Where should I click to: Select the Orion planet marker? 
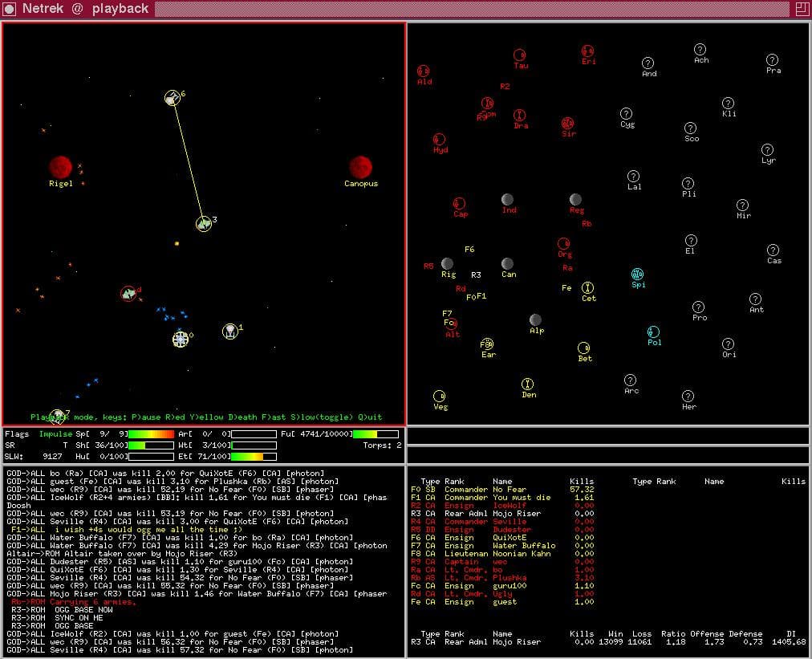[x=728, y=344]
